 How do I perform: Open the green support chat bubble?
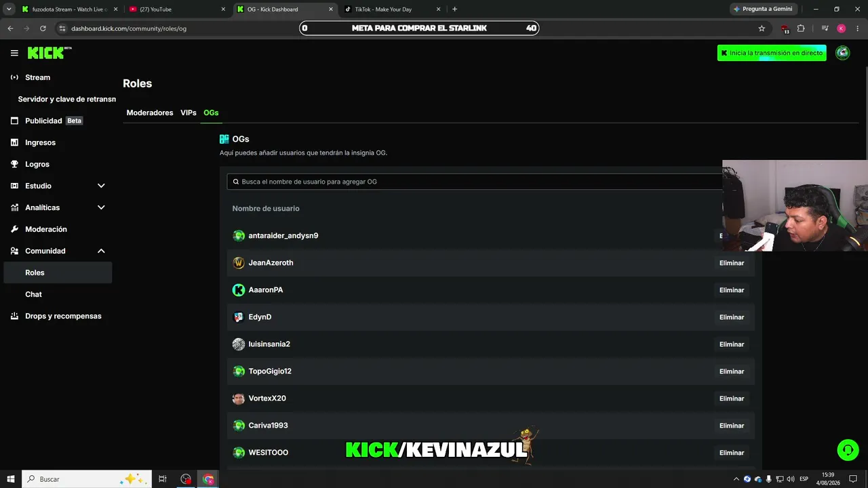[x=848, y=450]
